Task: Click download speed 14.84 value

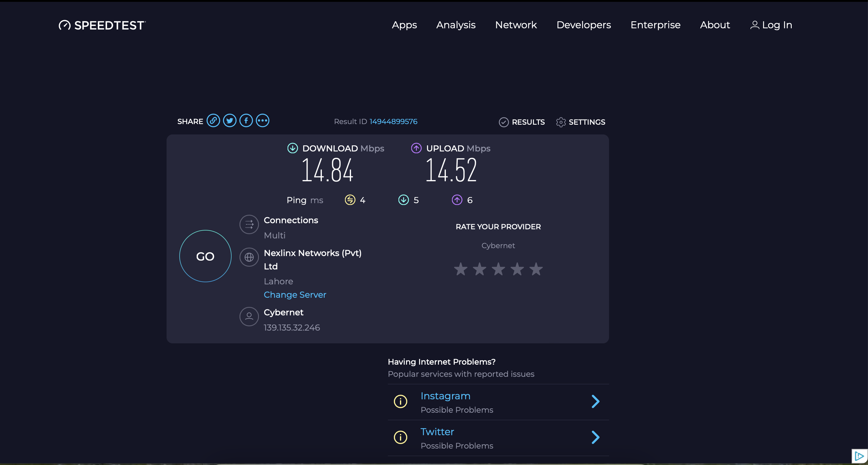Action: coord(327,170)
